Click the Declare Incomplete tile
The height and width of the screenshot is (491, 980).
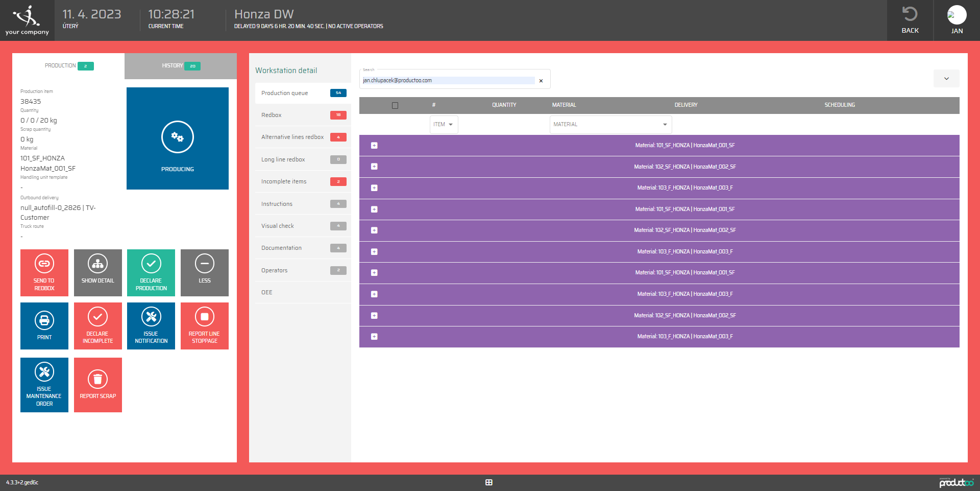pos(97,325)
